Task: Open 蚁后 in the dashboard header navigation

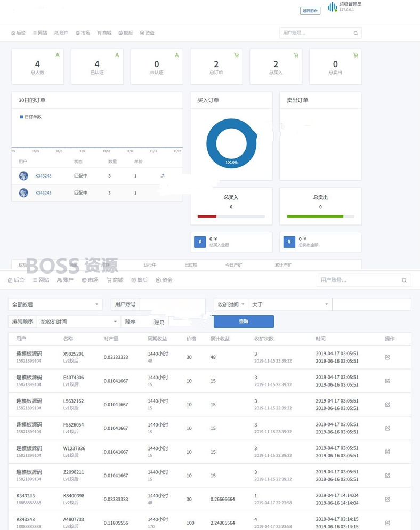Action: point(126,33)
